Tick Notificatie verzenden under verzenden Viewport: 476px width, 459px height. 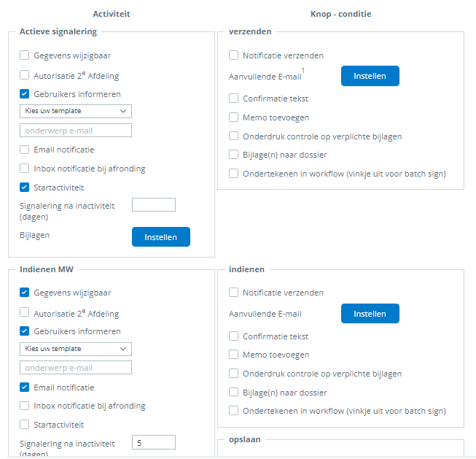click(x=234, y=55)
